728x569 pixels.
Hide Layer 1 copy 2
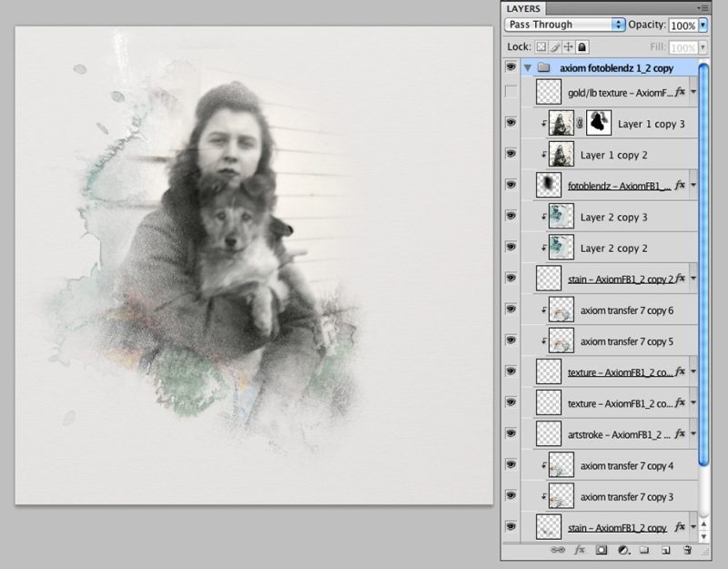[x=511, y=154]
